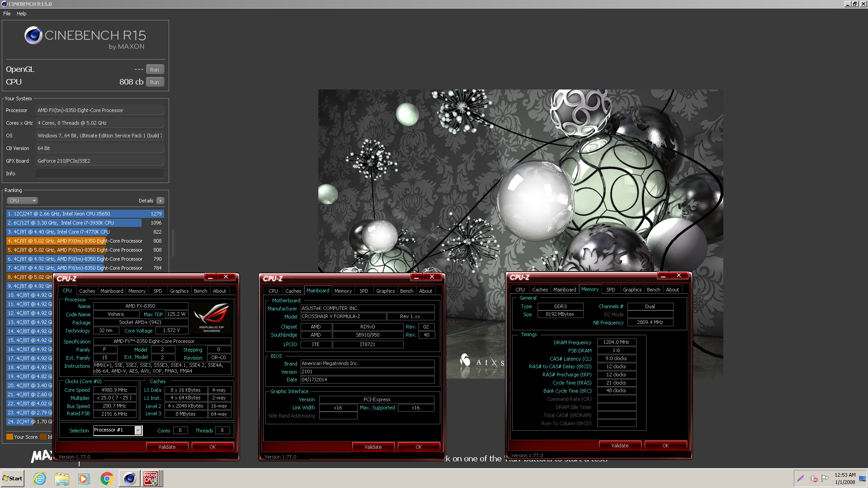The image size is (868, 488).
Task: Select ranking row 7 scoring 784
Action: [x=85, y=268]
